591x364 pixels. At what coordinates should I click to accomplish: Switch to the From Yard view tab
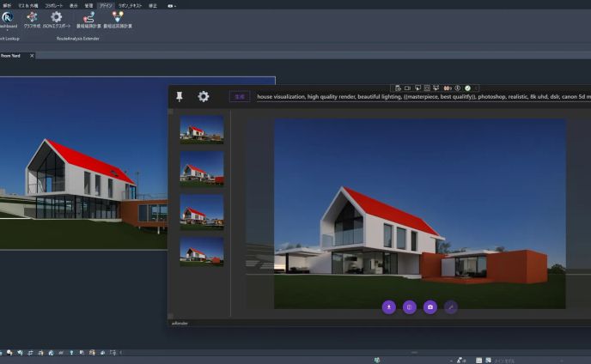11,56
